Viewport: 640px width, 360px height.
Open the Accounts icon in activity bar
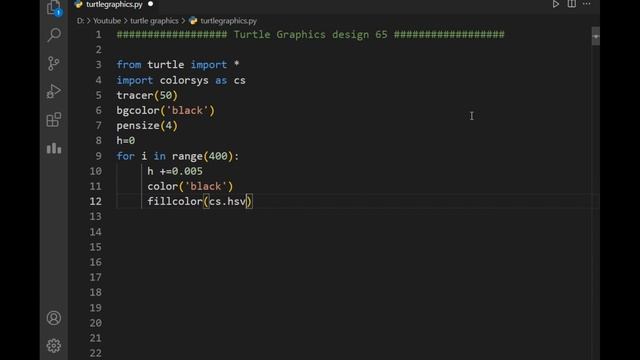click(x=54, y=318)
